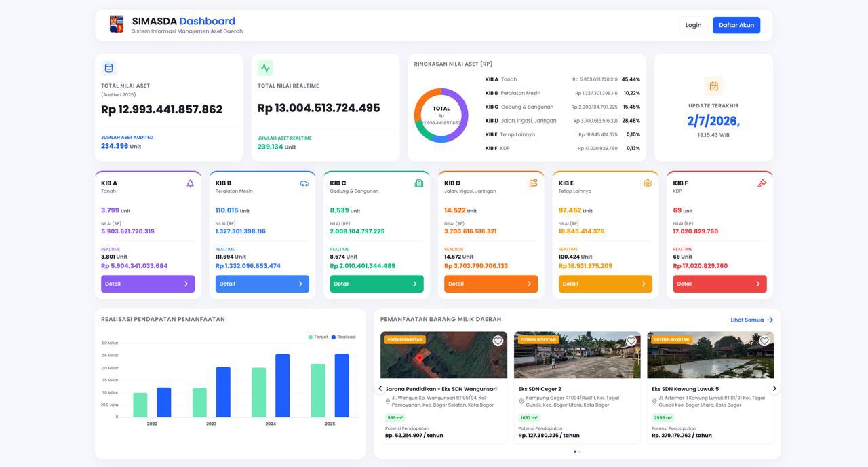Image resolution: width=868 pixels, height=467 pixels.
Task: Open Eks SDN Kawung Luwuk 5 photo
Action: click(x=710, y=355)
